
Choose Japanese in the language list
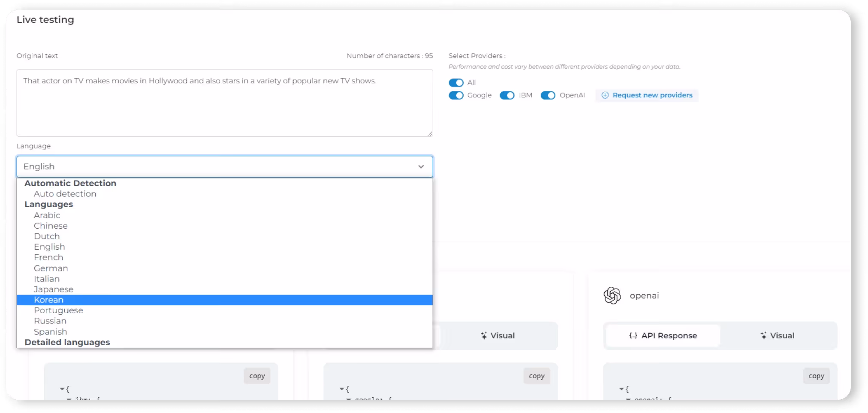tap(225, 289)
